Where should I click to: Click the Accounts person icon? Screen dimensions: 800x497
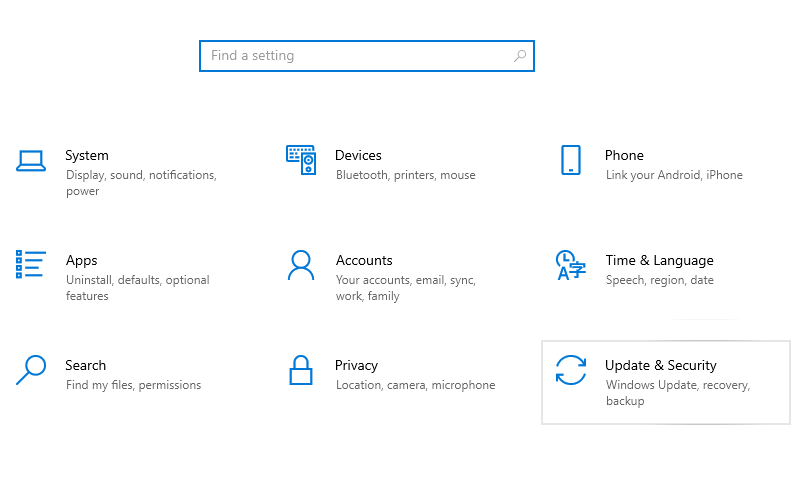[301, 265]
